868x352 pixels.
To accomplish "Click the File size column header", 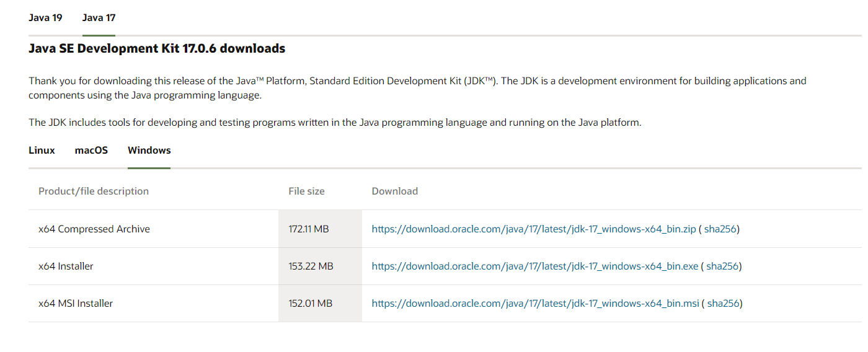I will coord(307,191).
